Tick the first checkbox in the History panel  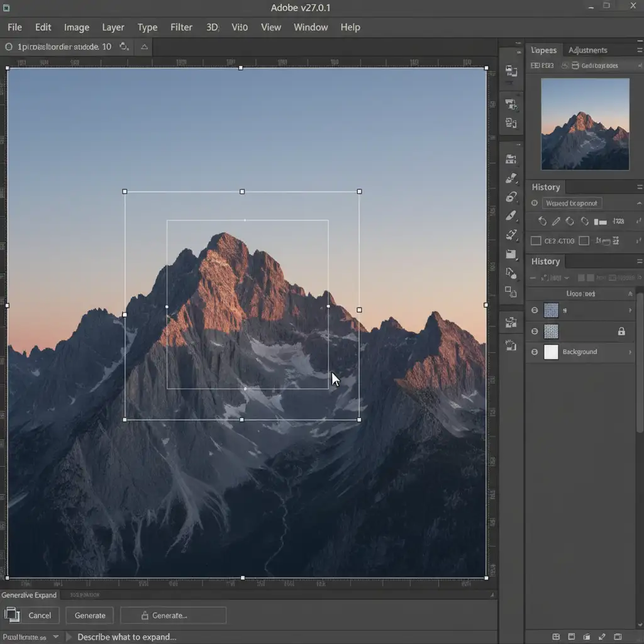(x=536, y=240)
